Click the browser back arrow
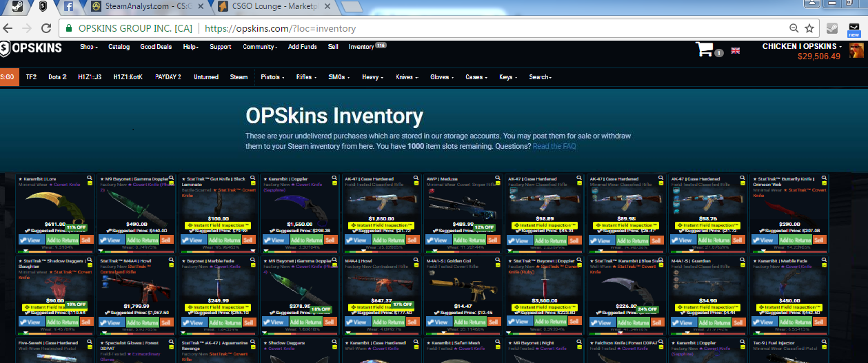This screenshot has width=868, height=363. coord(8,29)
